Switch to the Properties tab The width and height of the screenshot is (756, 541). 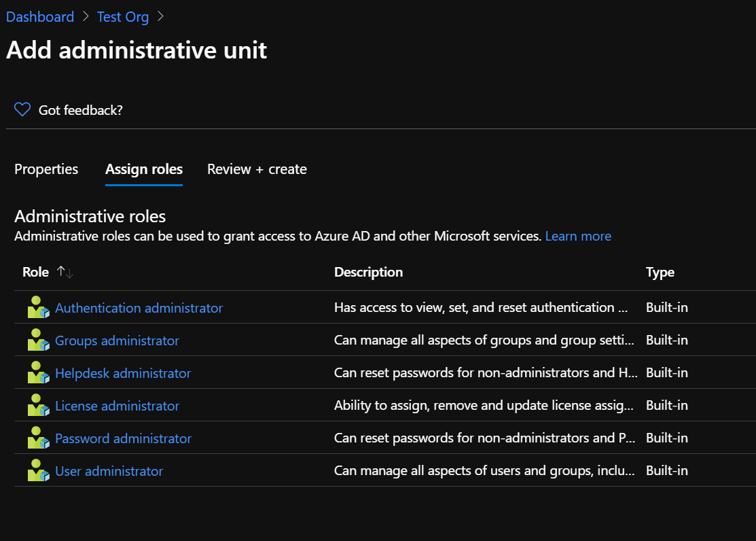(x=46, y=169)
